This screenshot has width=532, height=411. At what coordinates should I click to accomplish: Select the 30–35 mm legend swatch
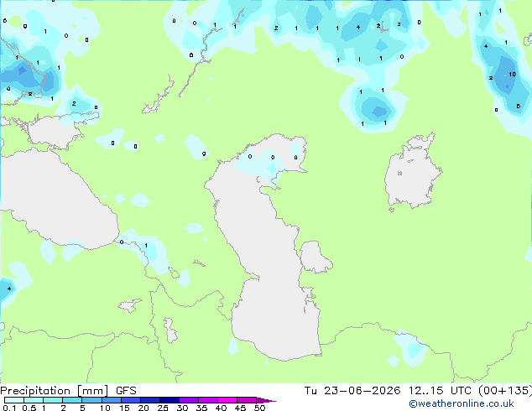click(x=188, y=400)
